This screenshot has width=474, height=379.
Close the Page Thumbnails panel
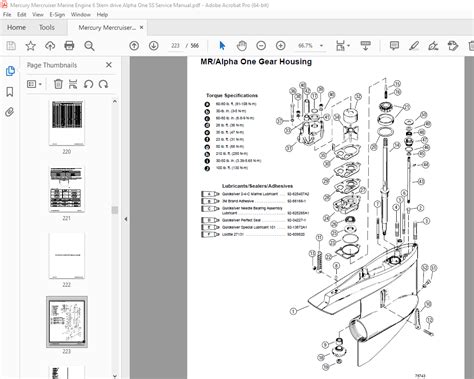(109, 65)
